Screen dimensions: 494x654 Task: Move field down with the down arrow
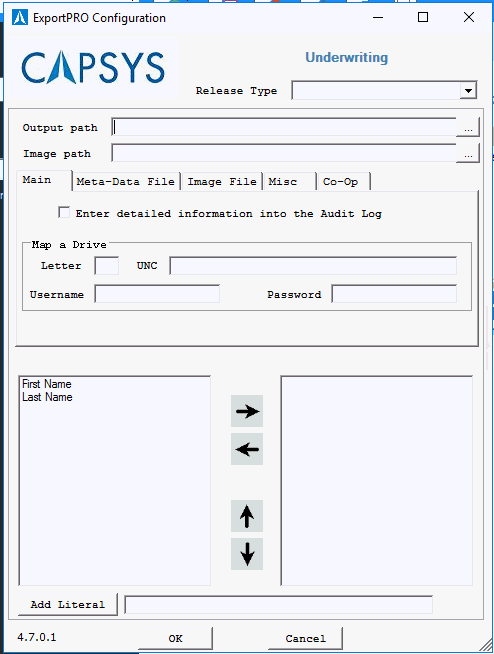point(247,554)
